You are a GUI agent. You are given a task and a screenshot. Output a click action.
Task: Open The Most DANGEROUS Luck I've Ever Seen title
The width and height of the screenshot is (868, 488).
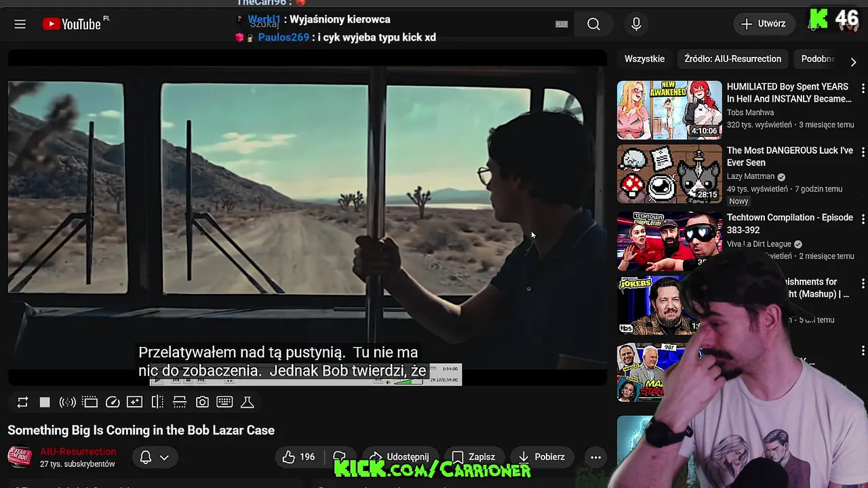coord(789,157)
